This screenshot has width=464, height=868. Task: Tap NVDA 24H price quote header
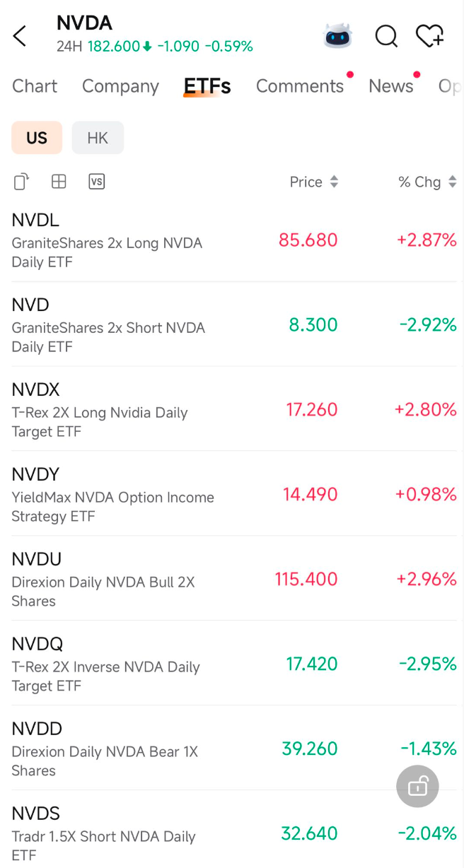coord(154,47)
